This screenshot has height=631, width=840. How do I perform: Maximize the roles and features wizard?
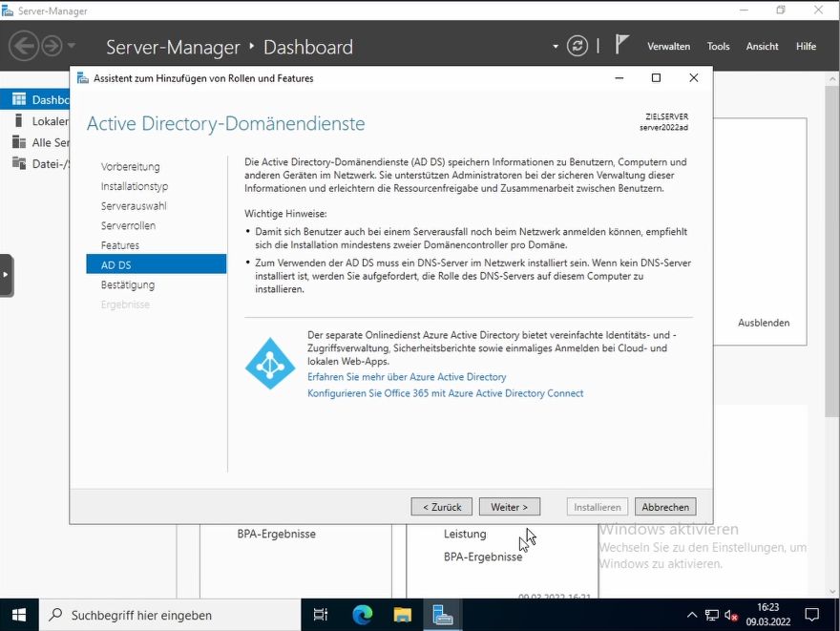[656, 78]
